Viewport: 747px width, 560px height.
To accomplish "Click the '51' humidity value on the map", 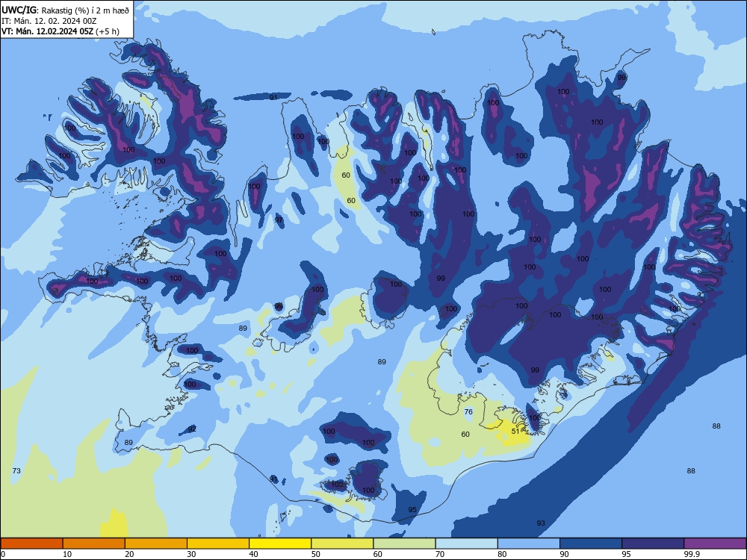I will tap(515, 432).
